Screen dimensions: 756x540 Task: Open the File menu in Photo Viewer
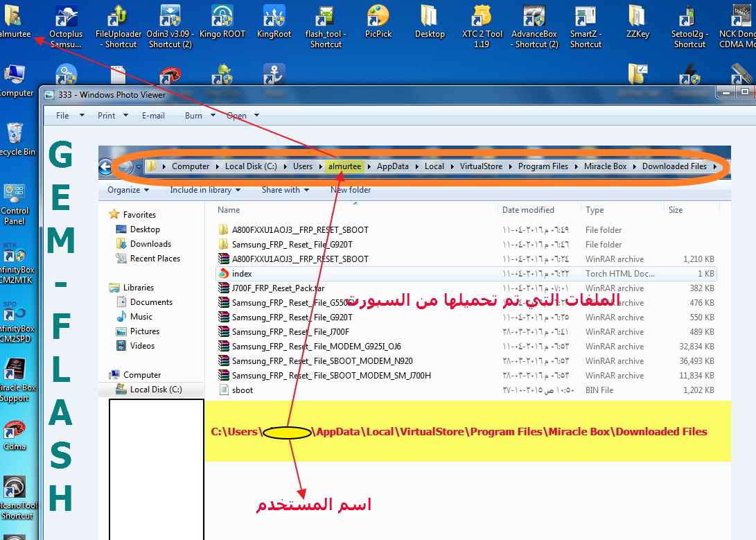62,116
